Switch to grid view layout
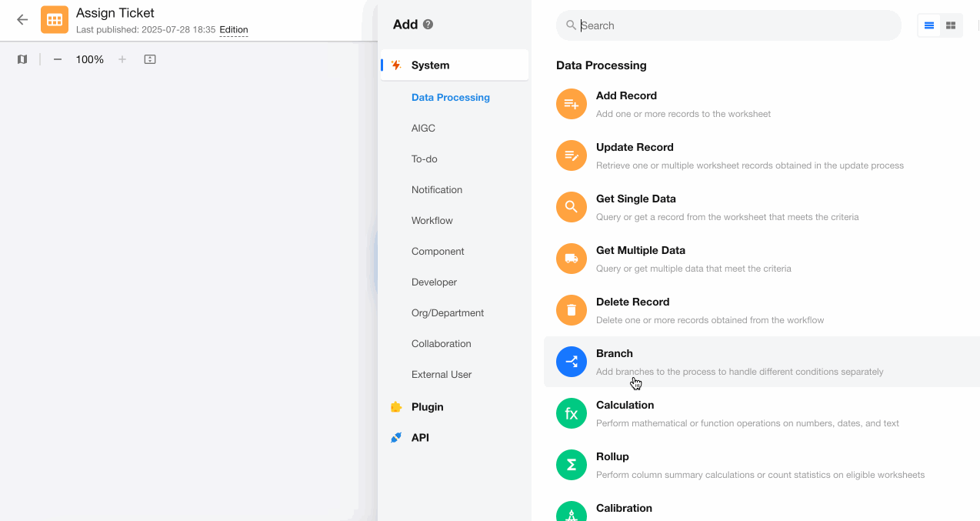Viewport: 980px width, 521px height. pos(951,25)
